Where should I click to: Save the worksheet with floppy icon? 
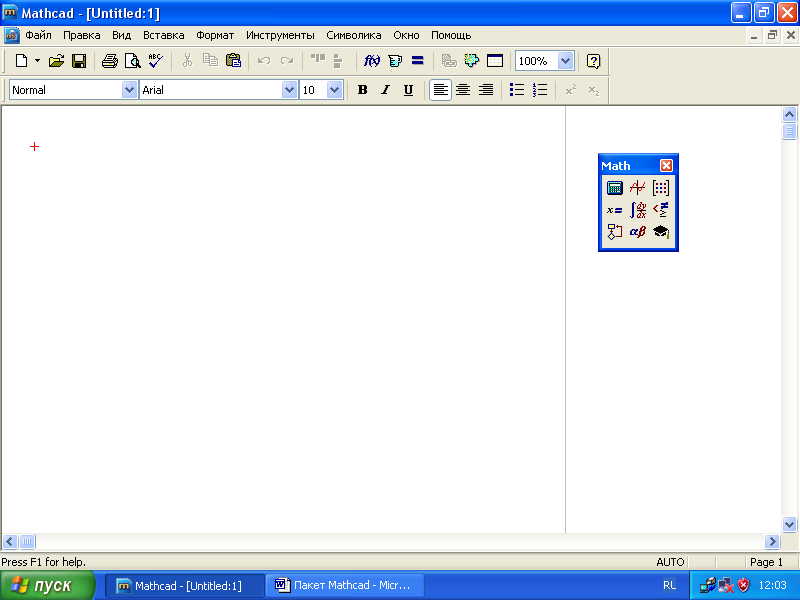79,61
